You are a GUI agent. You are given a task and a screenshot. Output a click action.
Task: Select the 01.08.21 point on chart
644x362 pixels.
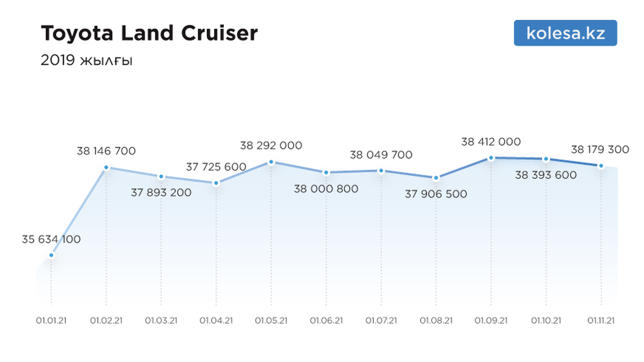coord(436,178)
